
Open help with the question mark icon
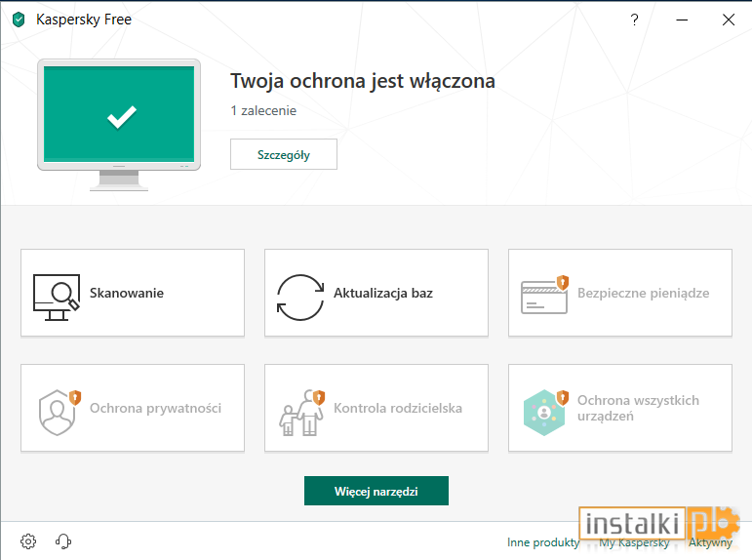(x=634, y=20)
